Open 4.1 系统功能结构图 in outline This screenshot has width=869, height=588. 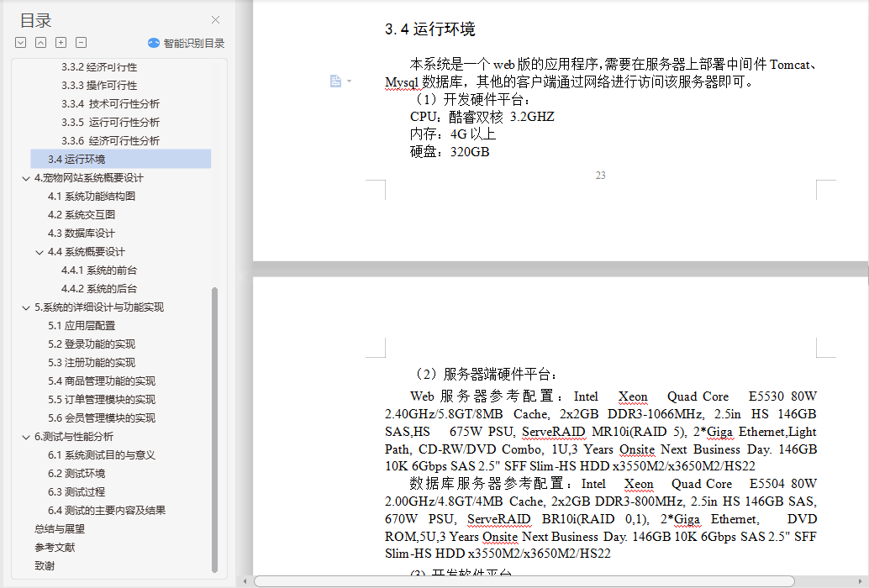(x=92, y=196)
